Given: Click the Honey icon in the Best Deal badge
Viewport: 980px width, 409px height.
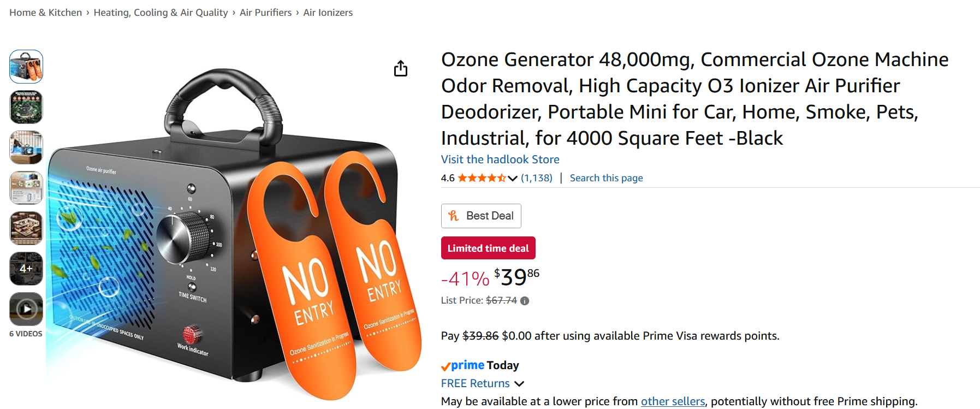Looking at the screenshot, I should point(453,216).
